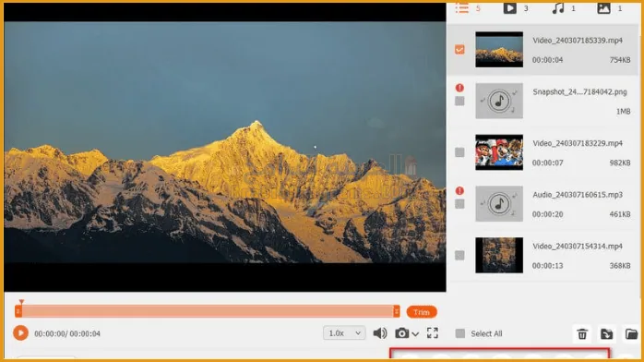
Task: Open the output folder icon
Action: point(631,334)
